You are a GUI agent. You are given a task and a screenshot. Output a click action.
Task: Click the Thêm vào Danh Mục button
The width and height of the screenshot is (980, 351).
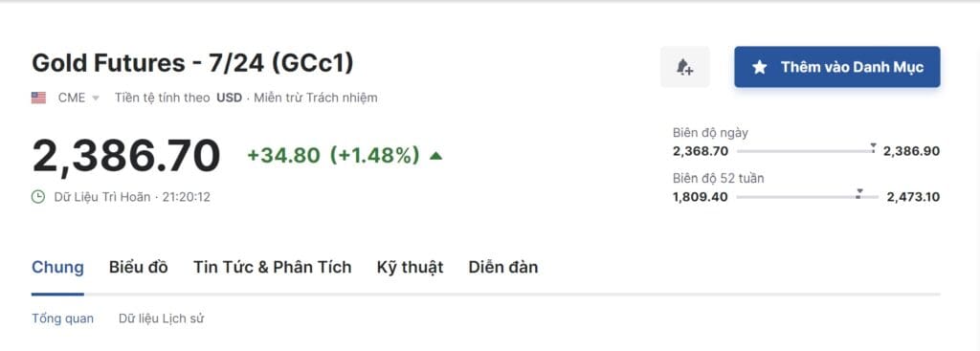tap(836, 67)
